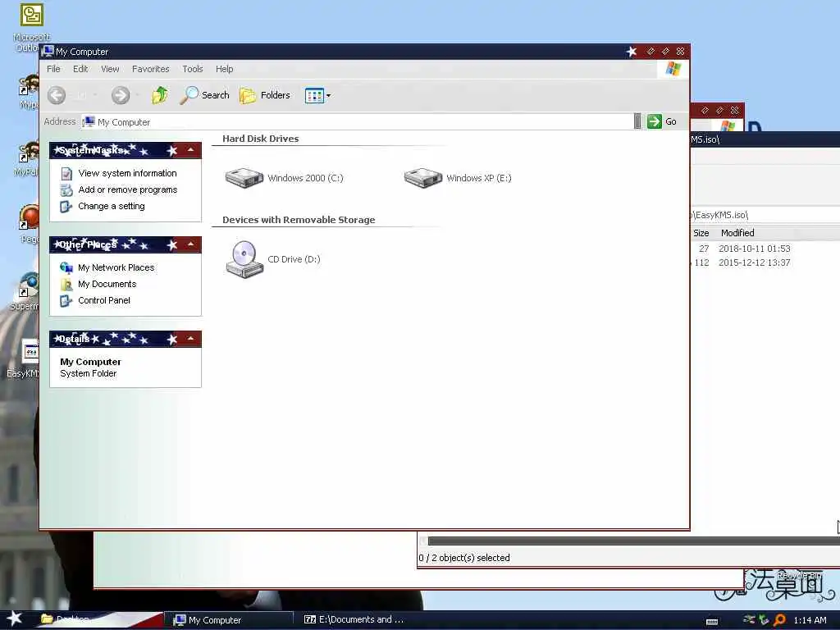840x630 pixels.
Task: Select the Windows 2000 (C:) drive icon
Action: (x=244, y=178)
